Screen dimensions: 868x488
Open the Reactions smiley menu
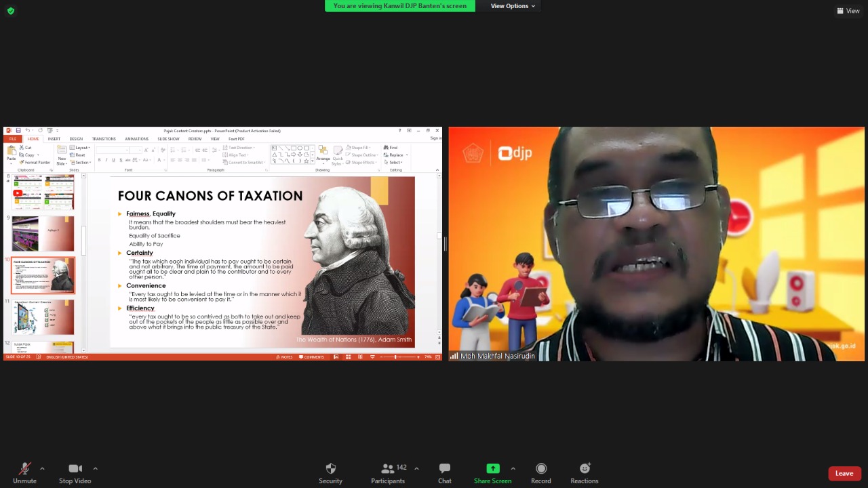pyautogui.click(x=584, y=468)
